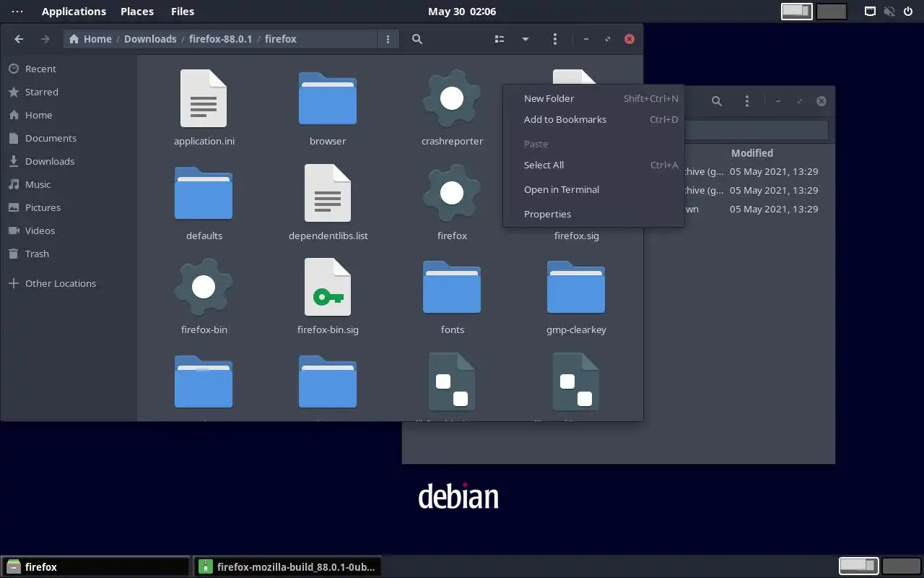The height and width of the screenshot is (578, 924).
Task: Choose Properties from context menu
Action: [x=593, y=214]
